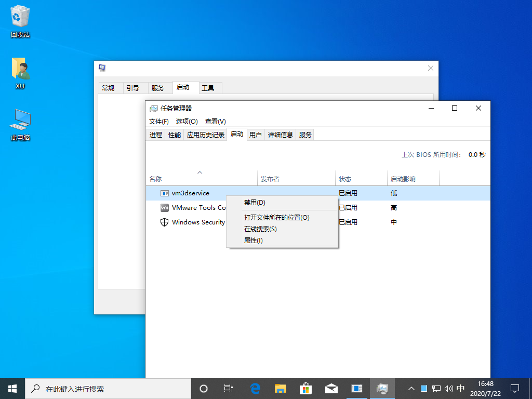Open File Explorer from the taskbar
This screenshot has height=399, width=532.
[281, 388]
